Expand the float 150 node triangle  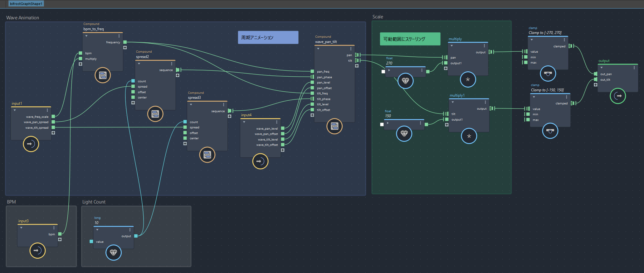pos(388,123)
